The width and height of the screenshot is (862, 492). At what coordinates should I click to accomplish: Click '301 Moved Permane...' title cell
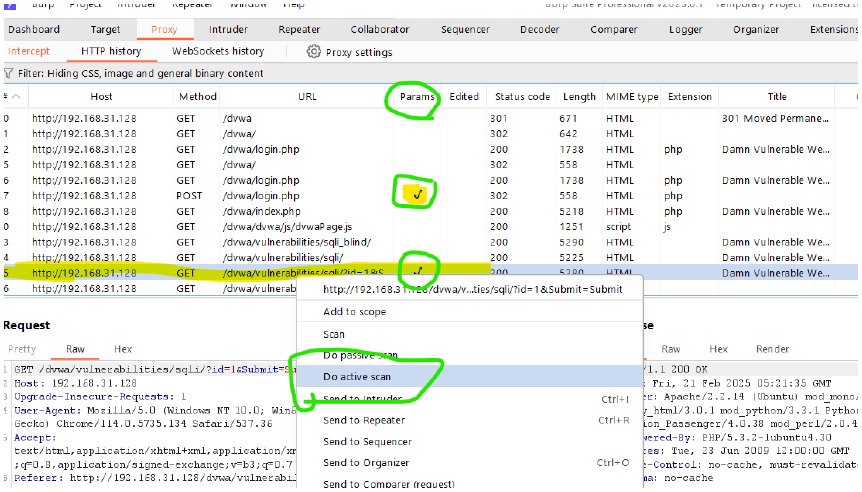tap(775, 118)
